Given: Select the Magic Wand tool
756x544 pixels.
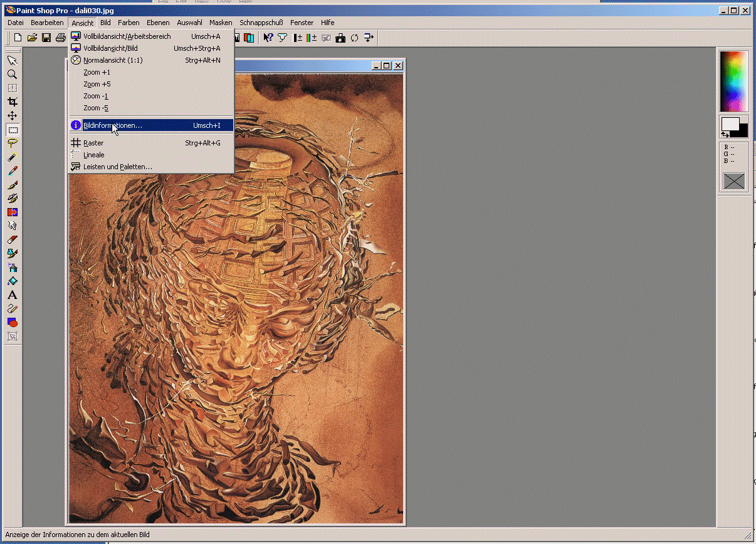Looking at the screenshot, I should click(x=13, y=157).
